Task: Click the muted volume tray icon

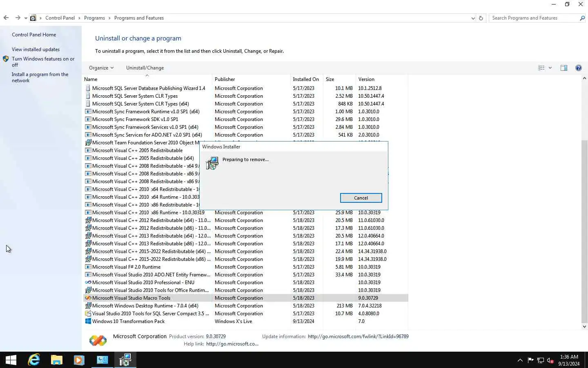Action: [550, 360]
